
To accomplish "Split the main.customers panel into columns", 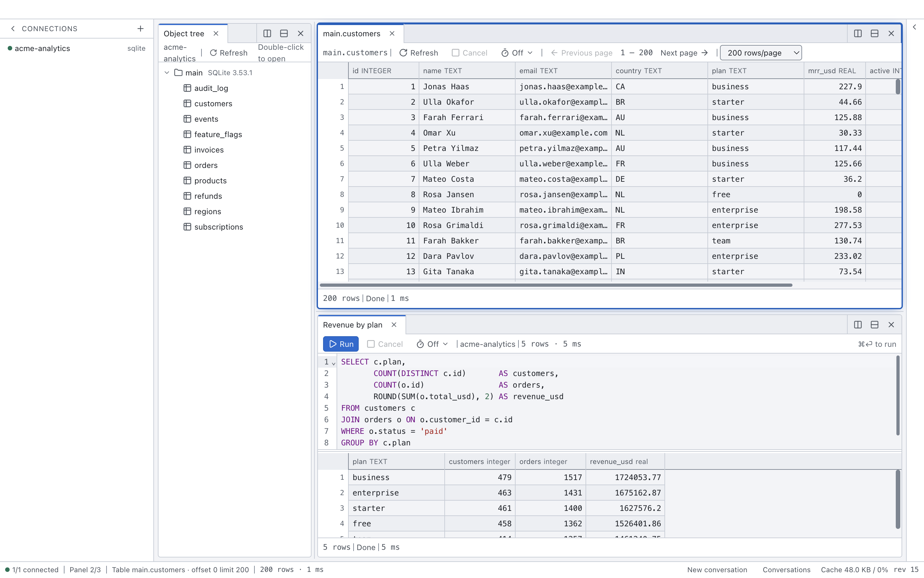I will 858,34.
